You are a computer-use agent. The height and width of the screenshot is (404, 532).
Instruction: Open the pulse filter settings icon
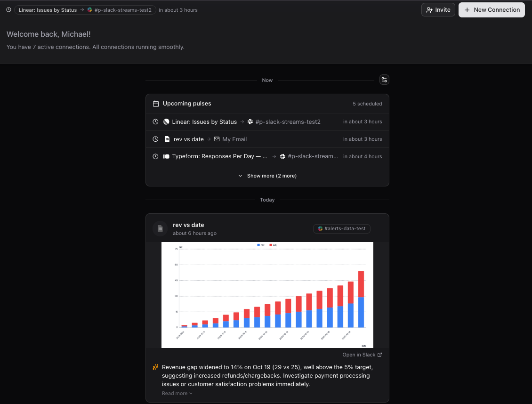tap(384, 80)
